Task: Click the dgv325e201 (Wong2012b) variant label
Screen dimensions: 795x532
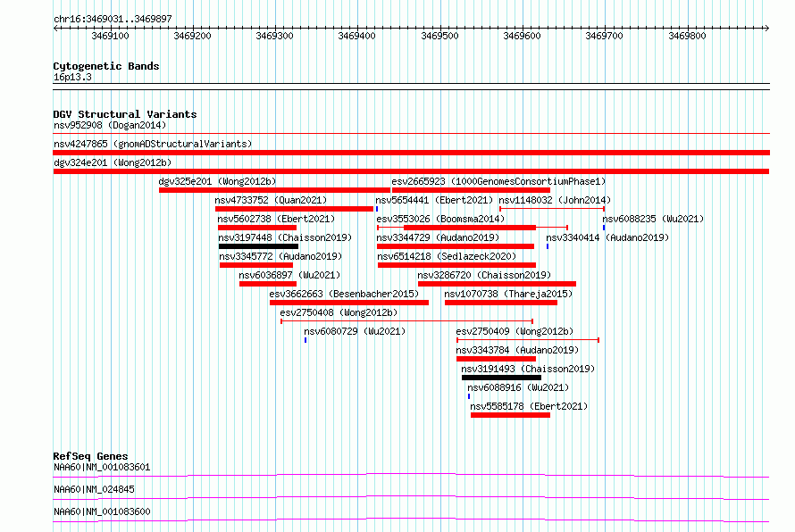Action: tap(218, 181)
